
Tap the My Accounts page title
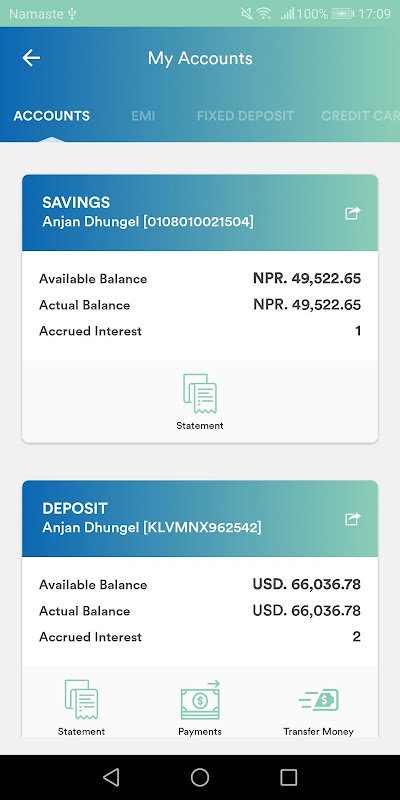coord(200,58)
